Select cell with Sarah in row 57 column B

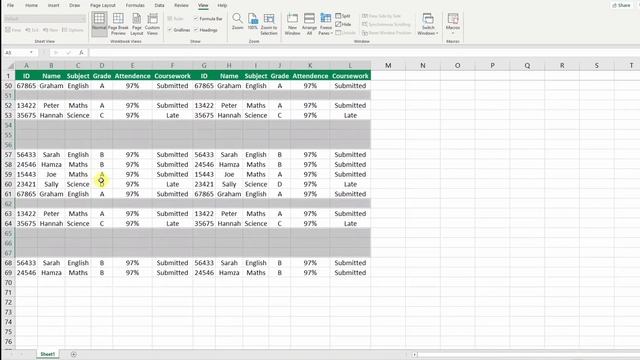click(x=51, y=155)
